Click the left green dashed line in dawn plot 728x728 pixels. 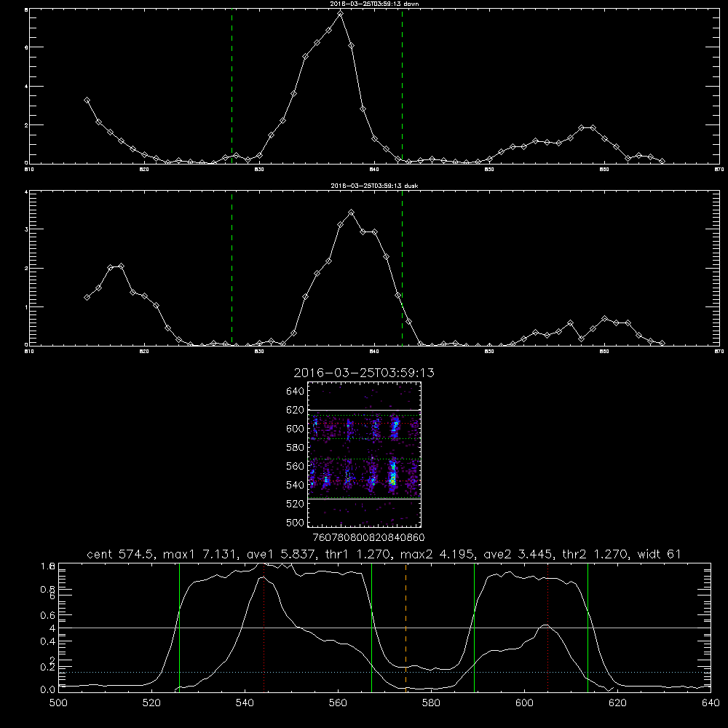232,86
